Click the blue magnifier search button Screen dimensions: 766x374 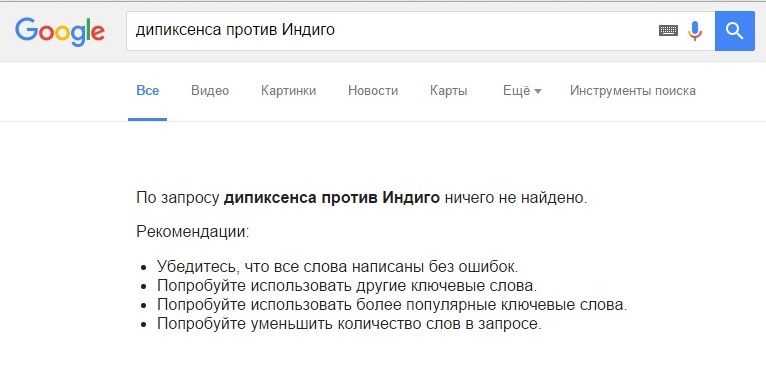click(x=734, y=31)
